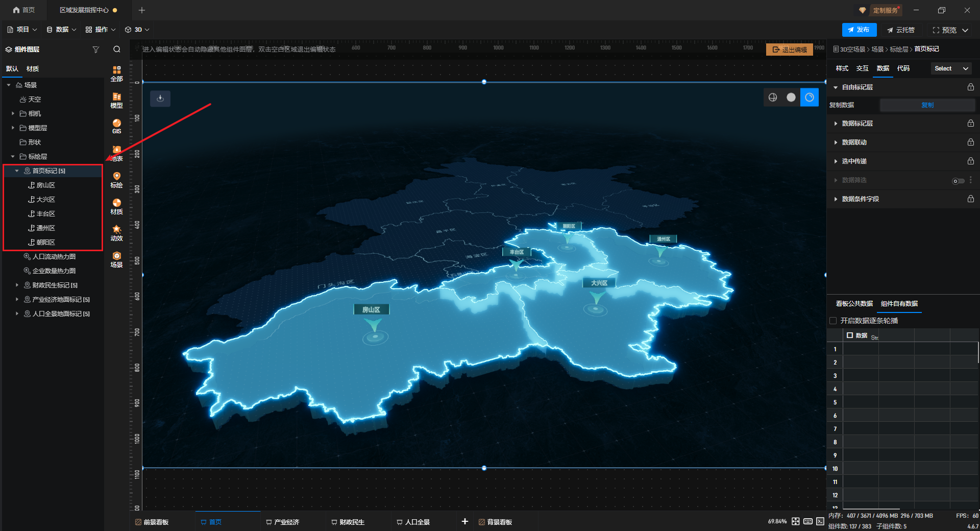The width and height of the screenshot is (980, 531).
Task: Expand the 数据联动 section
Action: [x=854, y=142]
